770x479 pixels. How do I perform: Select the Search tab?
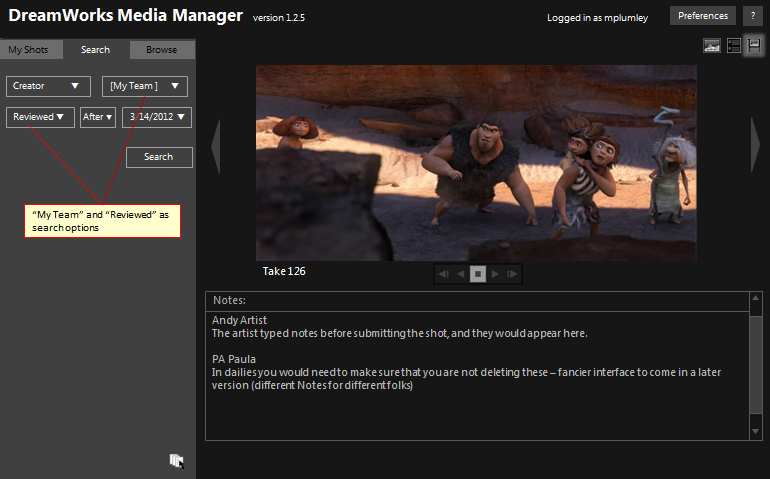point(96,50)
